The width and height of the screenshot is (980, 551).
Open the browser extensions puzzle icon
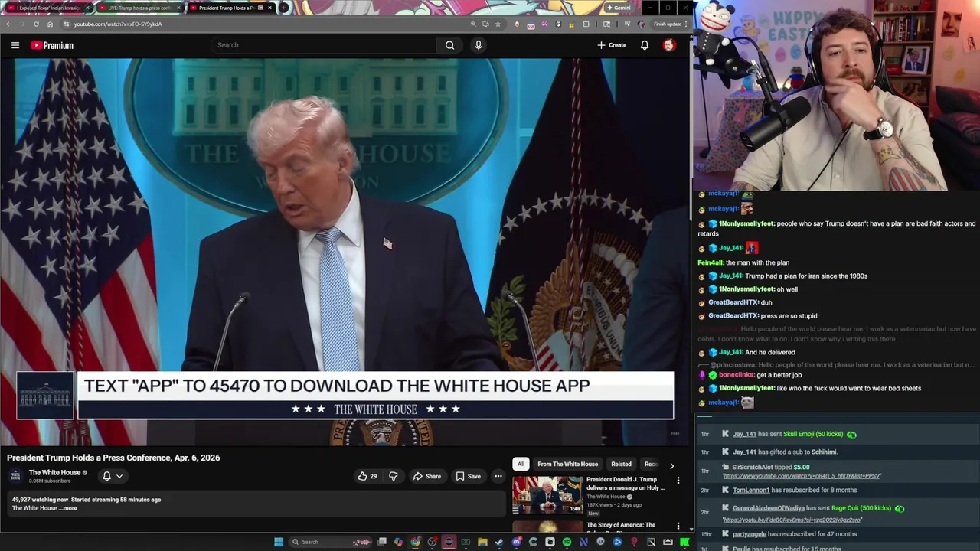(x=586, y=24)
